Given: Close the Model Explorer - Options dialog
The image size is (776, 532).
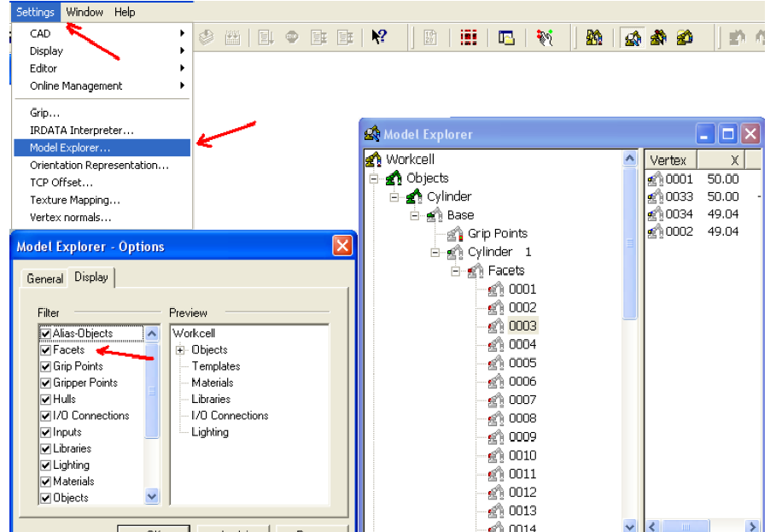Looking at the screenshot, I should click(x=342, y=245).
